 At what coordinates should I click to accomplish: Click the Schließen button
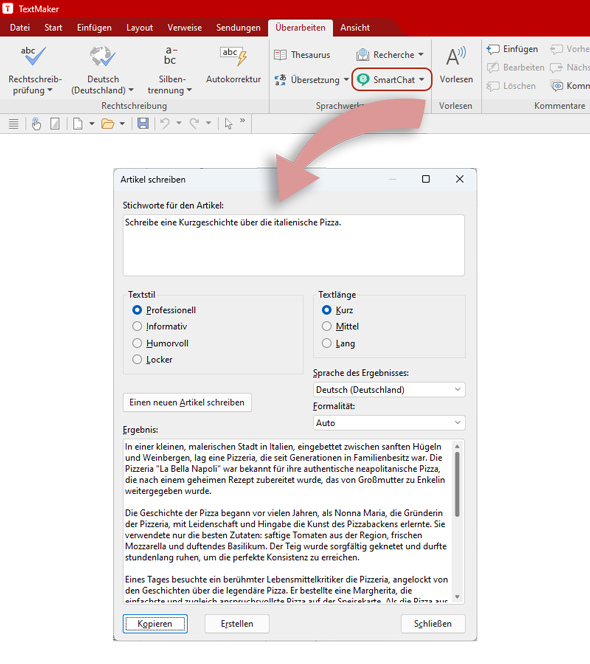pos(432,624)
